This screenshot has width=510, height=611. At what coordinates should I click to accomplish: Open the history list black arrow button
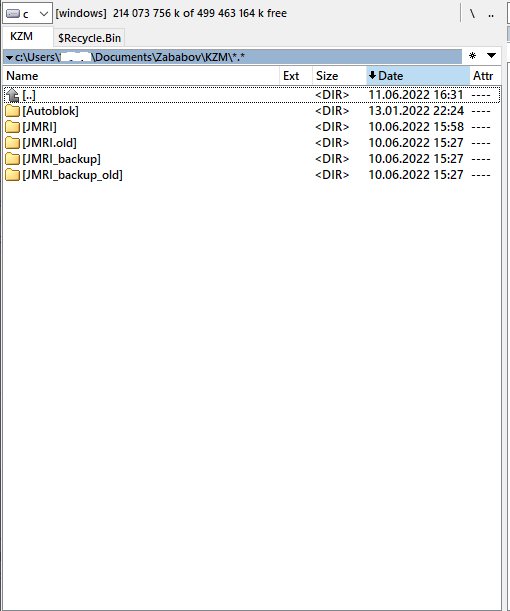(x=491, y=56)
